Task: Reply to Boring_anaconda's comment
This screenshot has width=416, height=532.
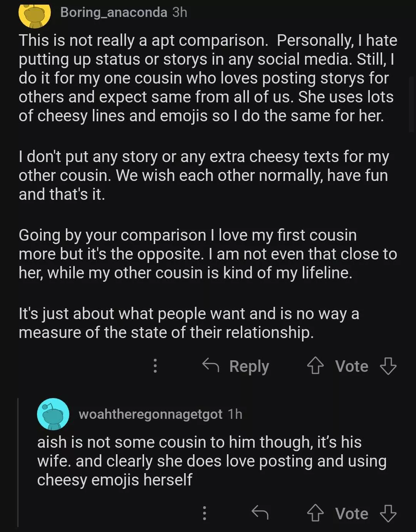Action: pos(236,366)
